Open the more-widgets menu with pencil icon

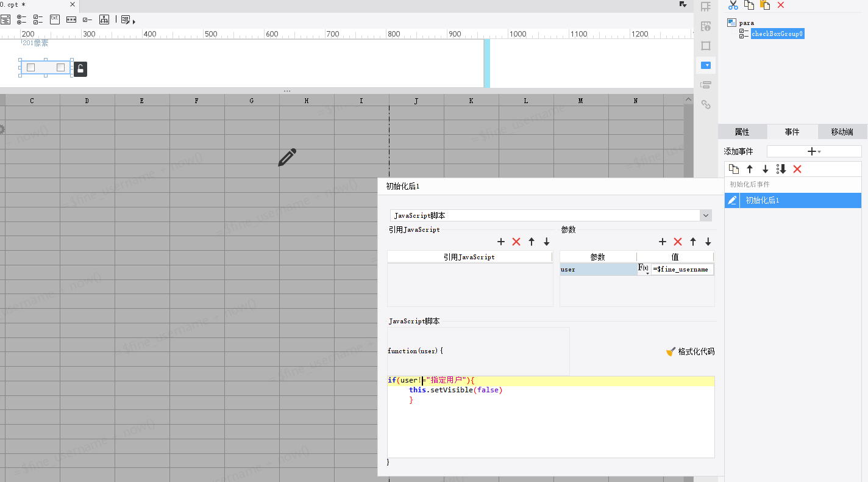pyautogui.click(x=128, y=20)
